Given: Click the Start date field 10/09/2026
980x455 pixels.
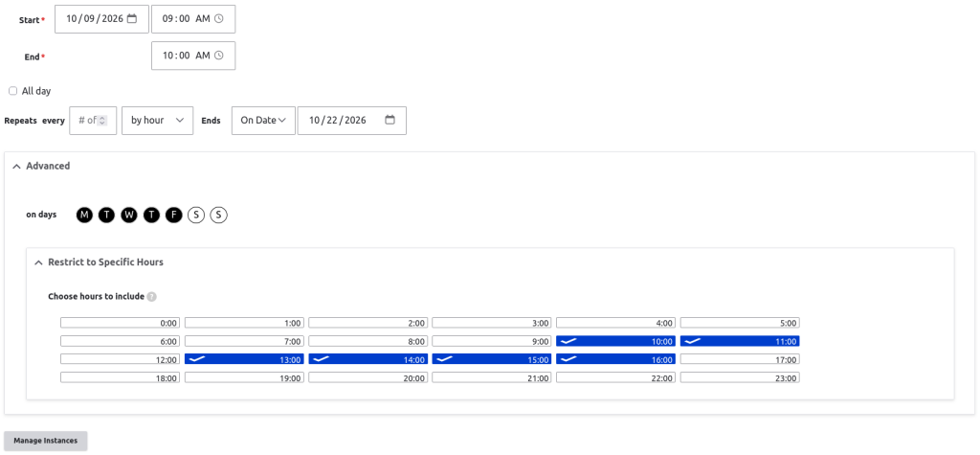Looking at the screenshot, I should 101,19.
